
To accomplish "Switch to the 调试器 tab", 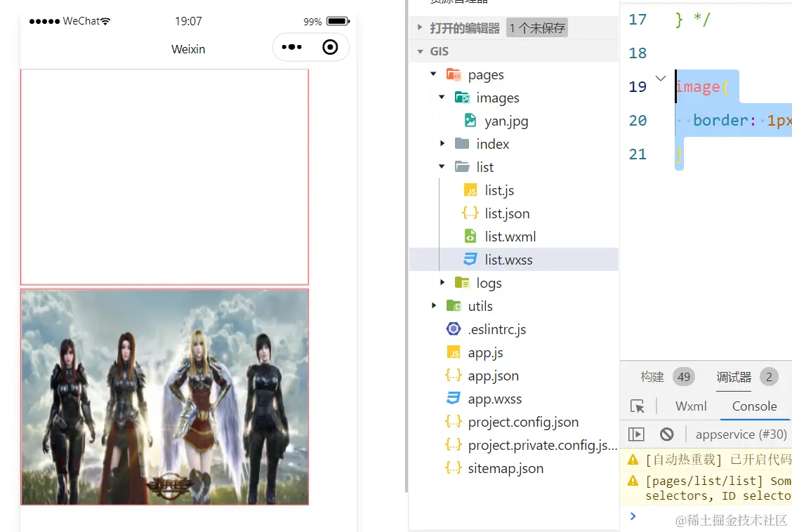I will [x=734, y=377].
